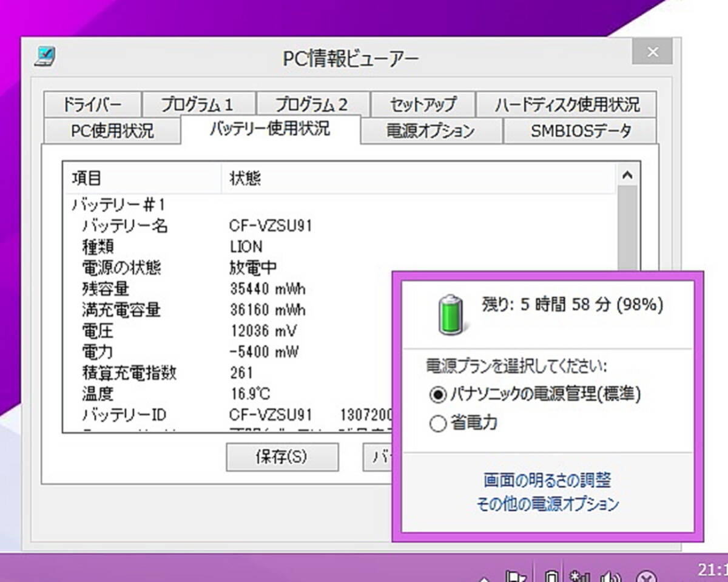This screenshot has width=728, height=582.
Task: Select the 温度 row
Action: (227, 393)
